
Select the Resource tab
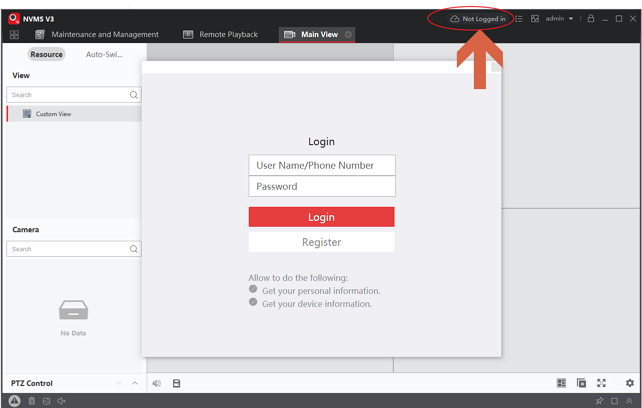(x=46, y=54)
